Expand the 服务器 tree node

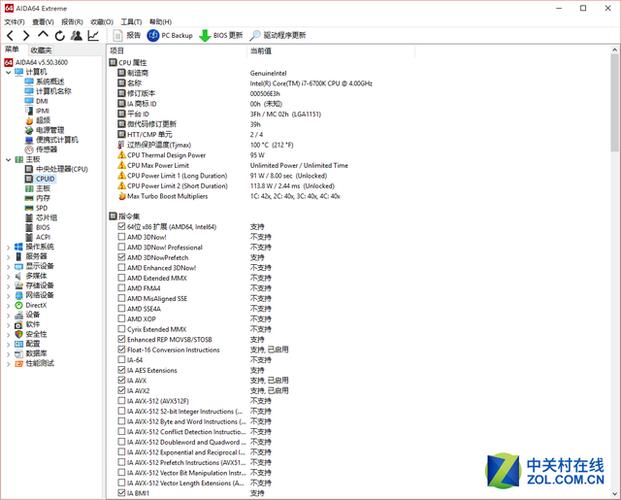point(8,257)
